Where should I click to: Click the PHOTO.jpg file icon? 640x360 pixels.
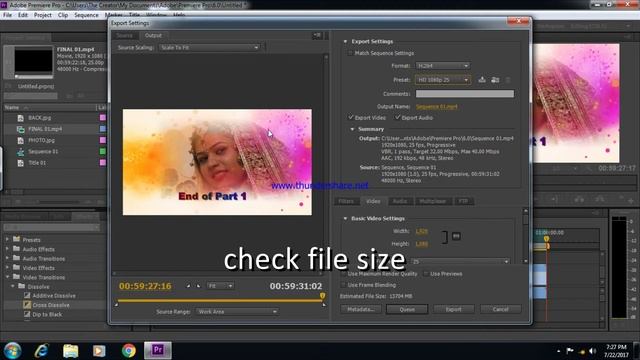point(20,140)
